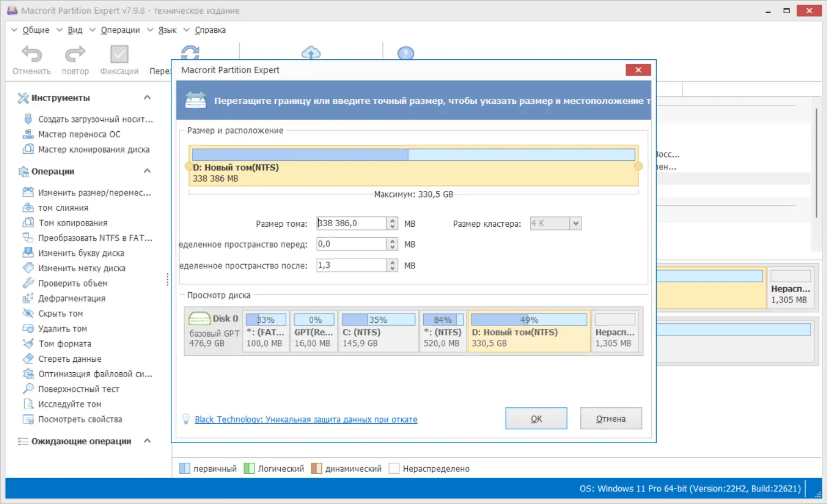Click the space-before (перед) input field

352,244
